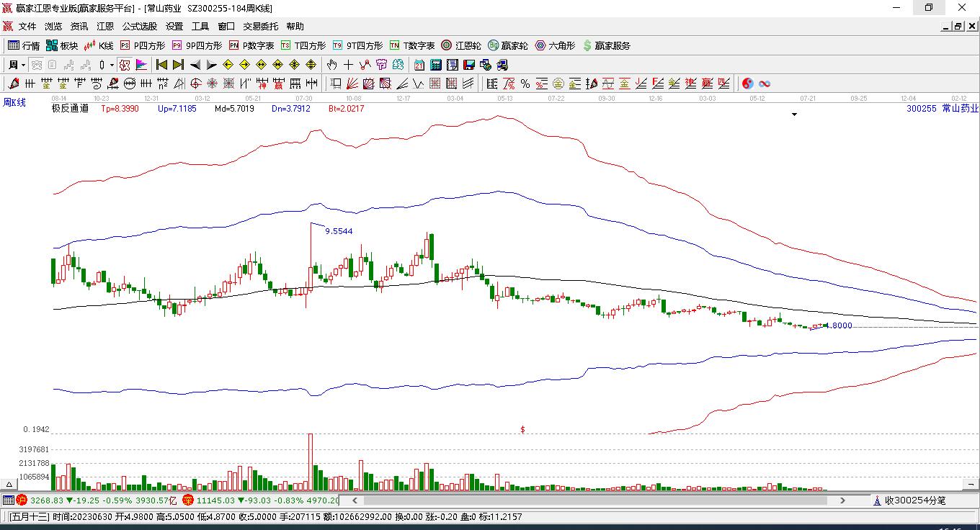The image size is (980, 530).
Task: Open the 交易委托 menu
Action: pos(260,27)
